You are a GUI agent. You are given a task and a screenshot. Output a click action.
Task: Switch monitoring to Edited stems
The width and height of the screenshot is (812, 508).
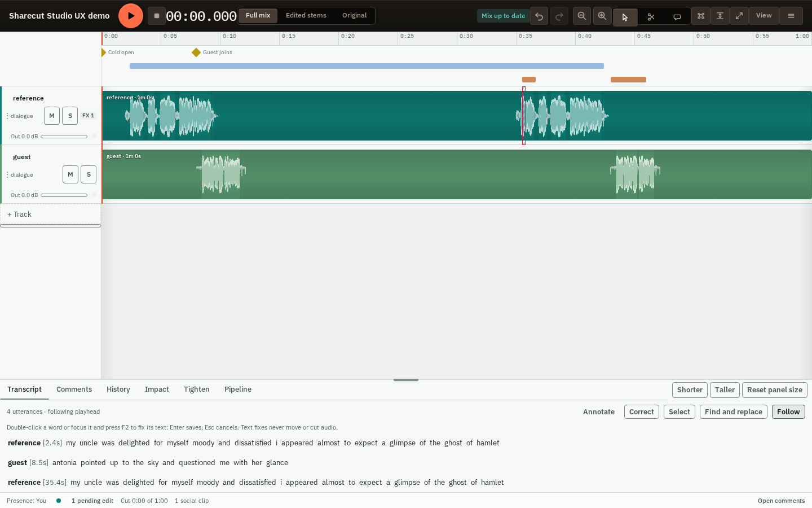point(306,16)
